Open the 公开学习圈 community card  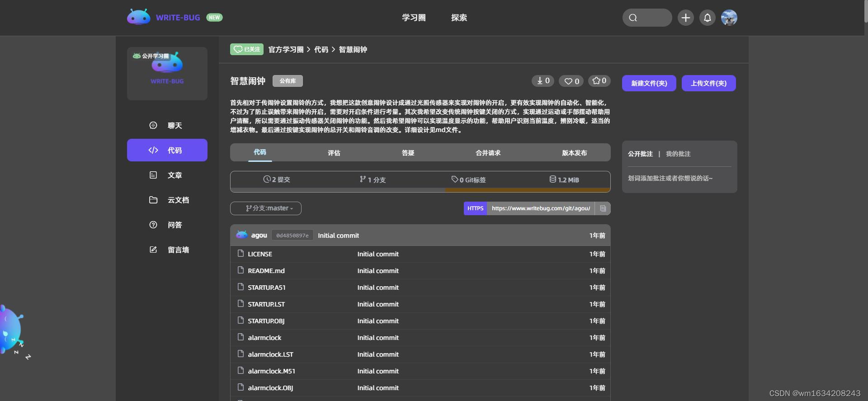pos(167,73)
